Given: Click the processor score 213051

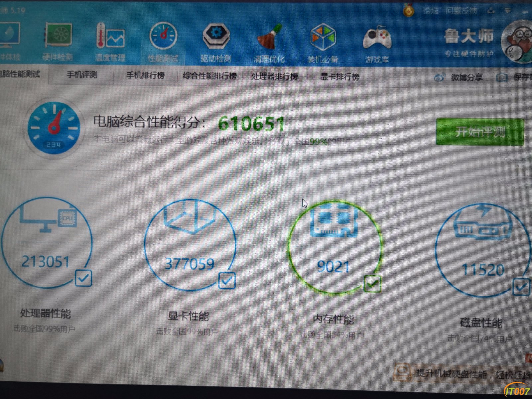Looking at the screenshot, I should click(46, 261).
